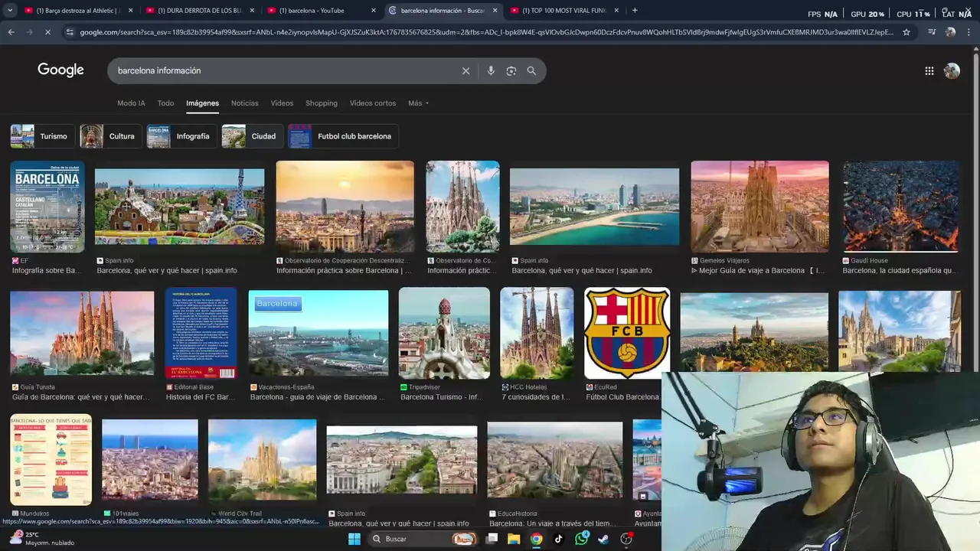Open TikTok from the taskbar
This screenshot has width=980, height=551.
559,539
